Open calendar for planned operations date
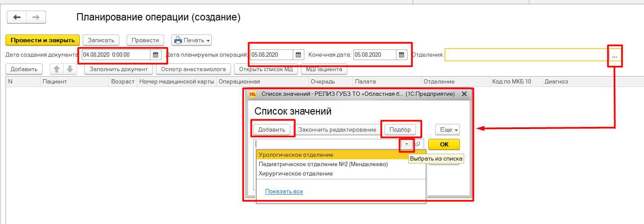 (298, 55)
